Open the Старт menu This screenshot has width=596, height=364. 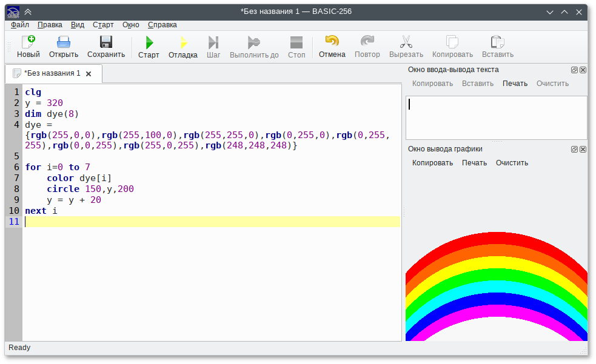point(103,25)
